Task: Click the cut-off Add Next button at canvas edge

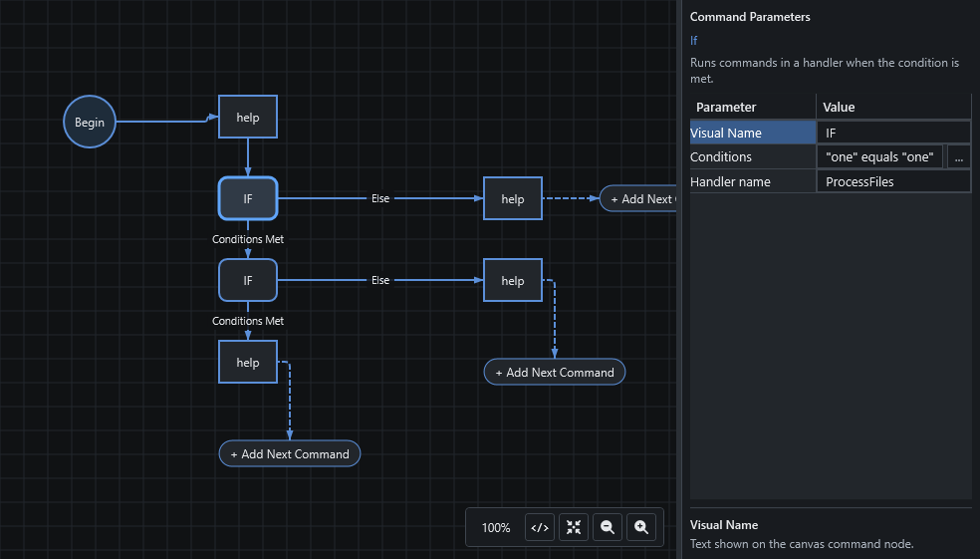Action: tap(638, 199)
